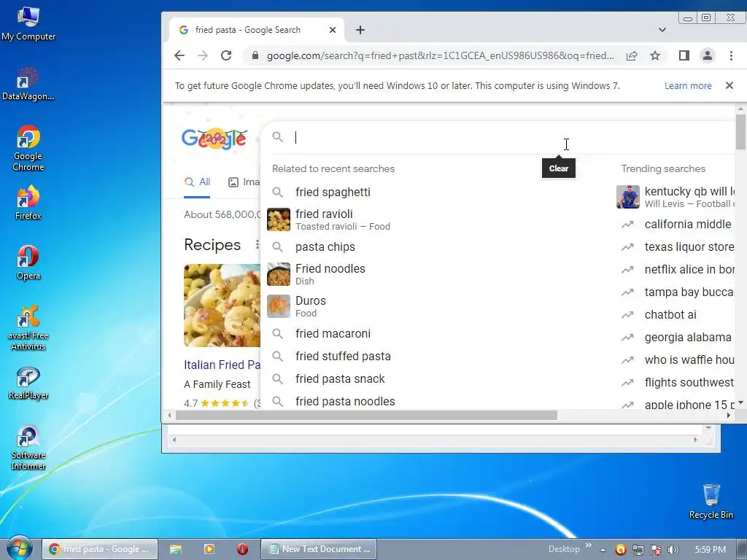Switch to the Images results tab
Viewport: 747px width, 560px height.
click(x=244, y=182)
